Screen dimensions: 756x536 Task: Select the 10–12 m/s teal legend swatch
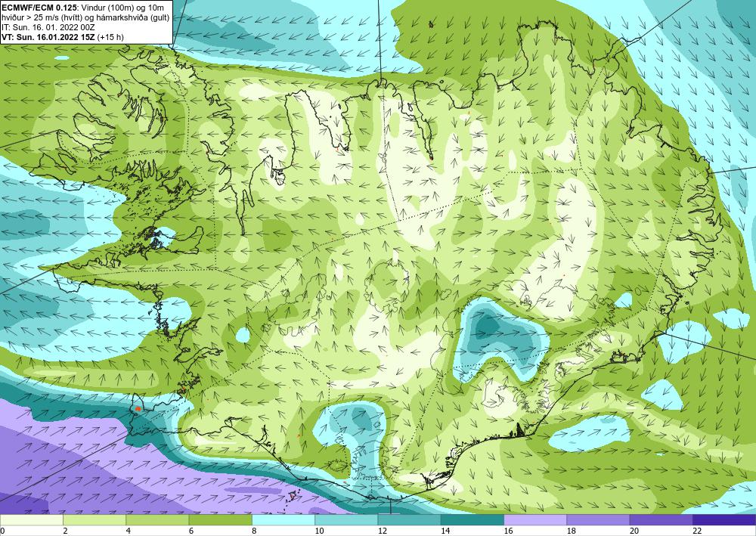pyautogui.click(x=346, y=520)
